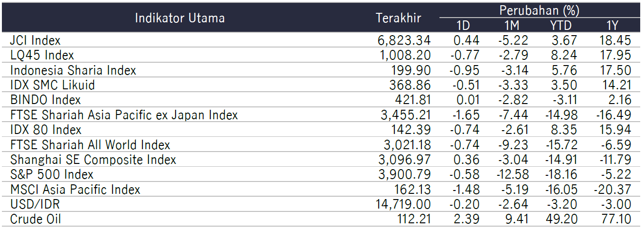Select the Terakhir column header
The height and width of the screenshot is (229, 644).
click(x=398, y=18)
